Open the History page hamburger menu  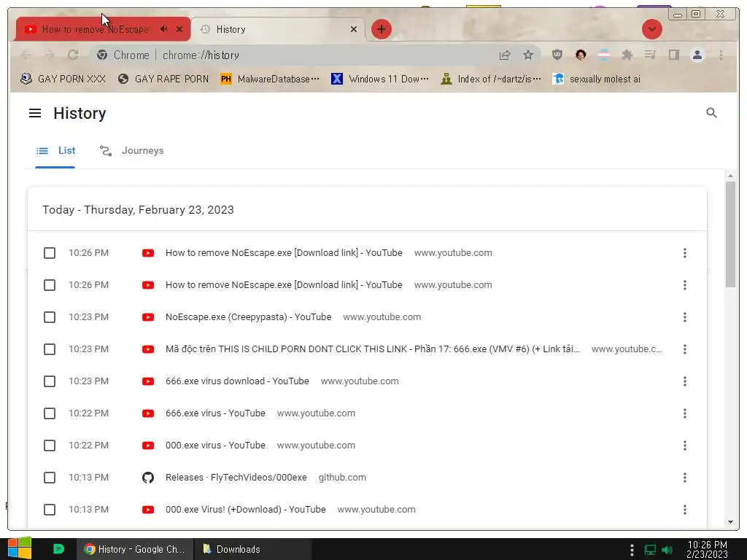tap(35, 113)
